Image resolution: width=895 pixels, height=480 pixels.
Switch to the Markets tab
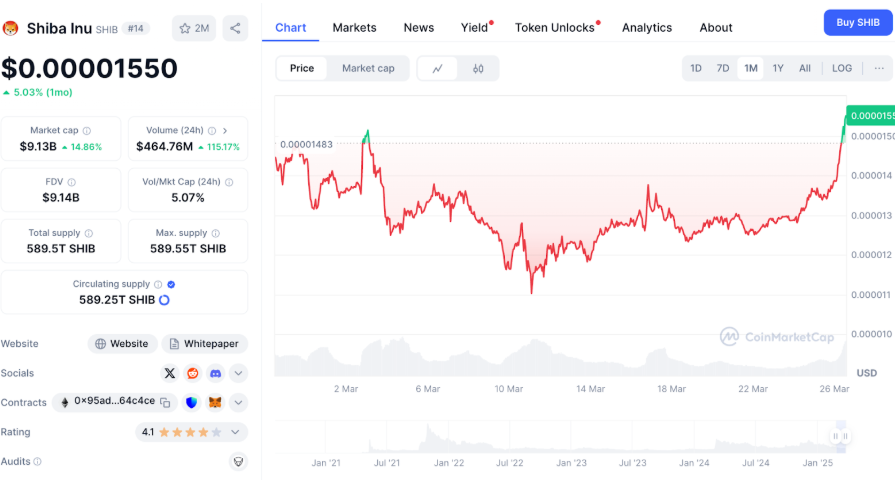(355, 27)
